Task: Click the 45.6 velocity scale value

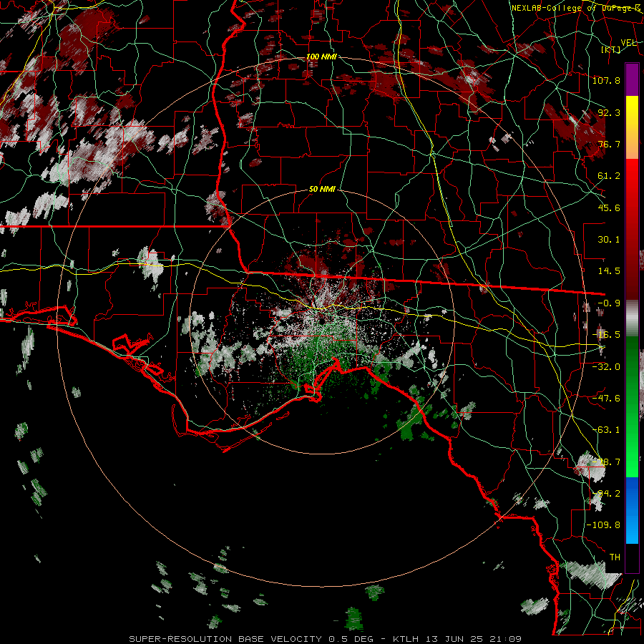Action: tap(609, 208)
